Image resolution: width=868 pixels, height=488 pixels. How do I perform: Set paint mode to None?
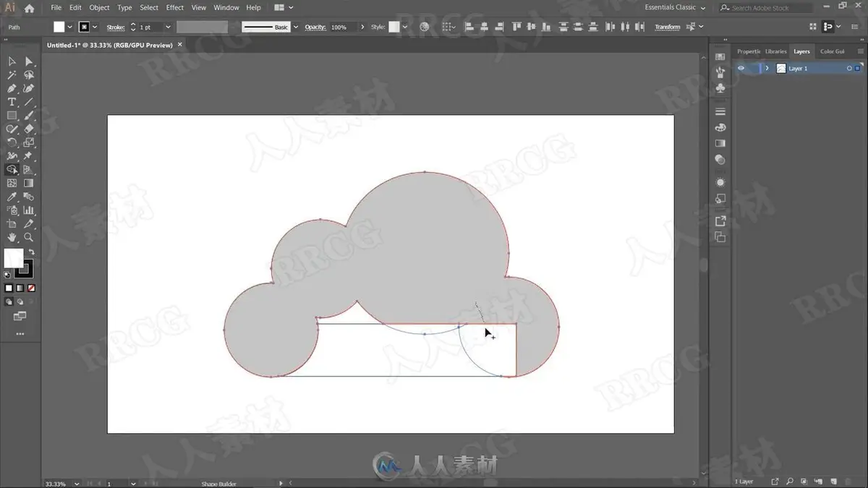pyautogui.click(x=30, y=288)
